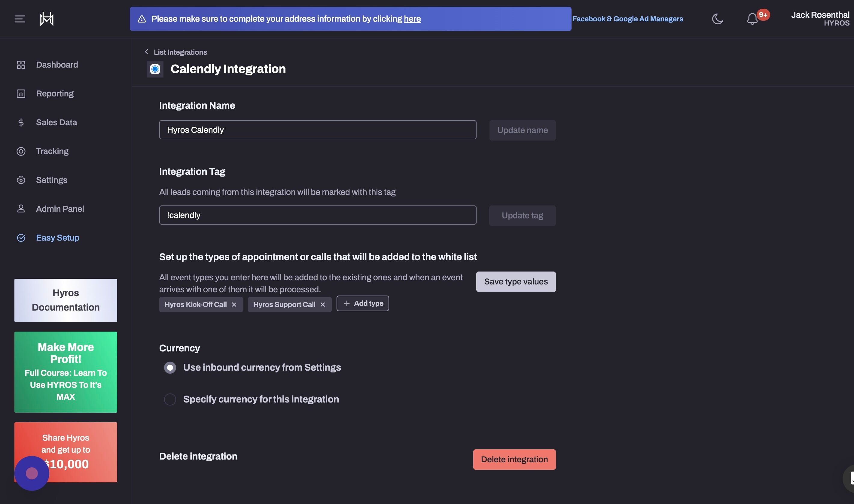Click the Settings gear icon
854x504 pixels.
click(21, 180)
